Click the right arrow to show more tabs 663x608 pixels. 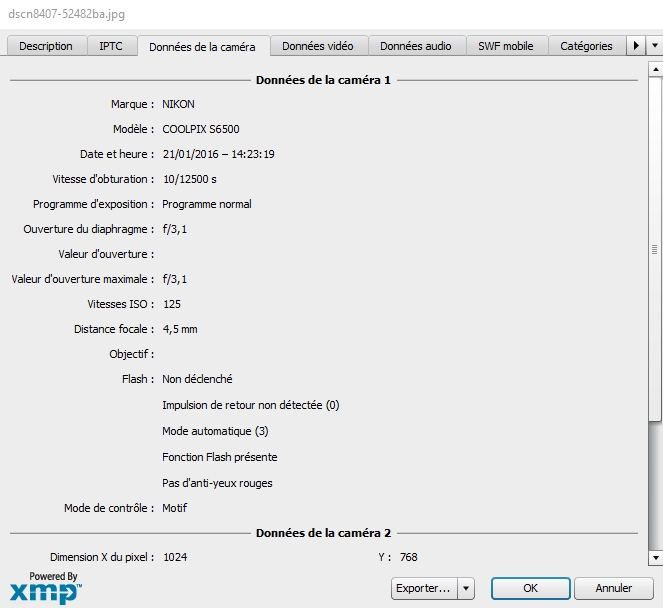pos(636,45)
